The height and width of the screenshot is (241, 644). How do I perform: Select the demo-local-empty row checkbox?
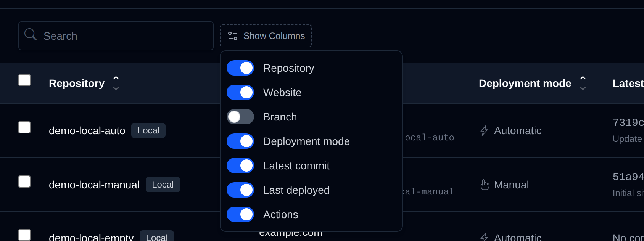24,235
